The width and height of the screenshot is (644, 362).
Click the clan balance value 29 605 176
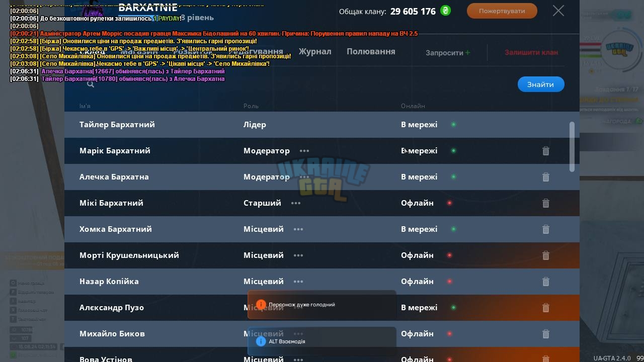point(413,11)
